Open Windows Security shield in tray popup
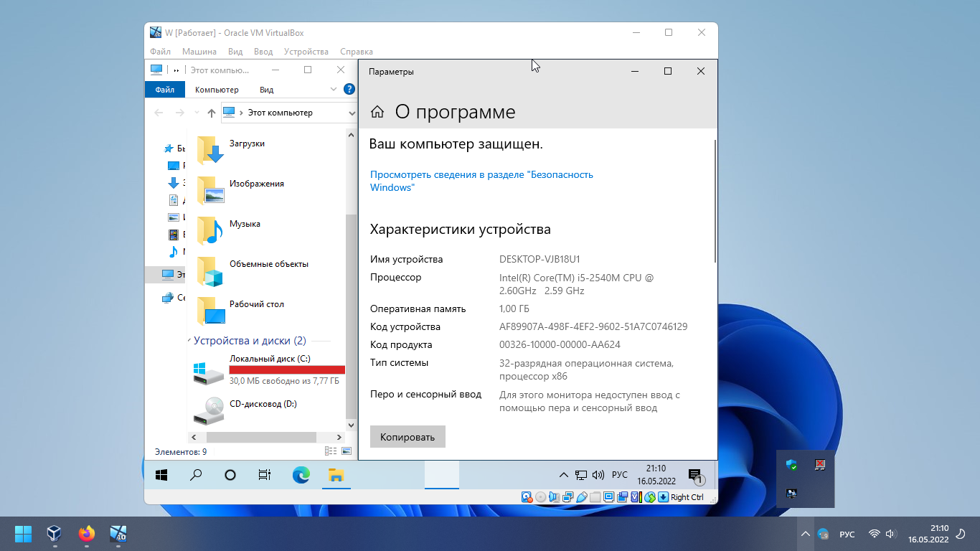The width and height of the screenshot is (980, 551). click(x=791, y=465)
